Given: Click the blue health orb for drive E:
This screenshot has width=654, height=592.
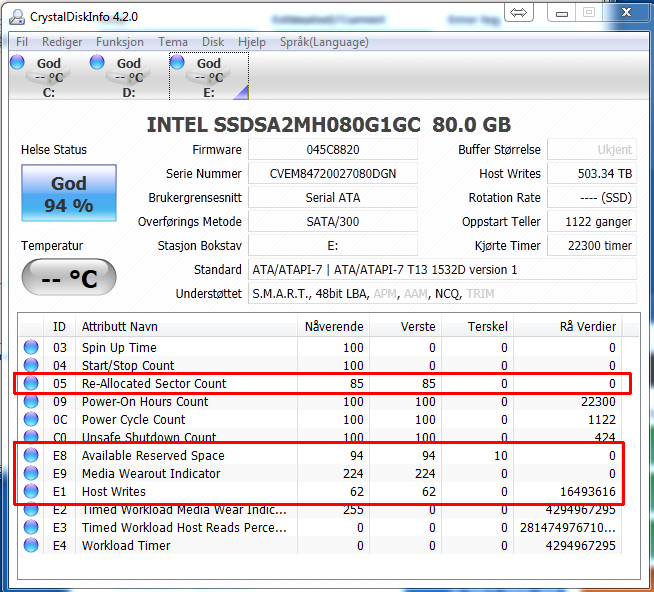Looking at the screenshot, I should tap(177, 62).
